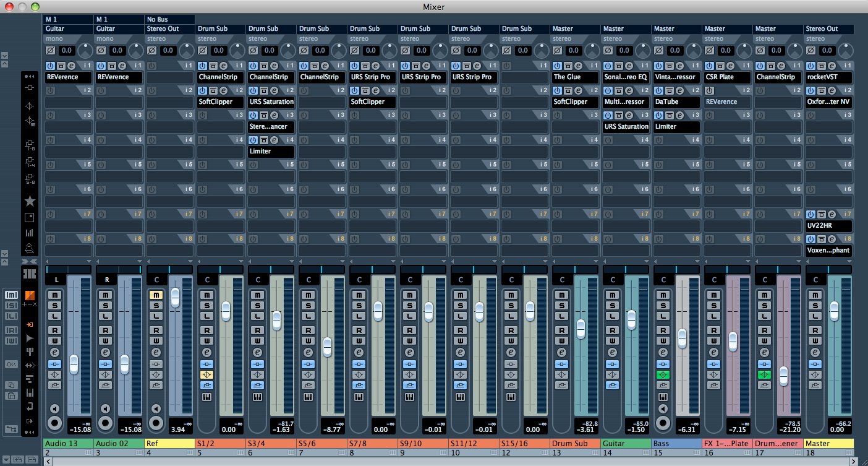
Task: Click the piano keys icon on S1/2 channel
Action: (x=206, y=397)
